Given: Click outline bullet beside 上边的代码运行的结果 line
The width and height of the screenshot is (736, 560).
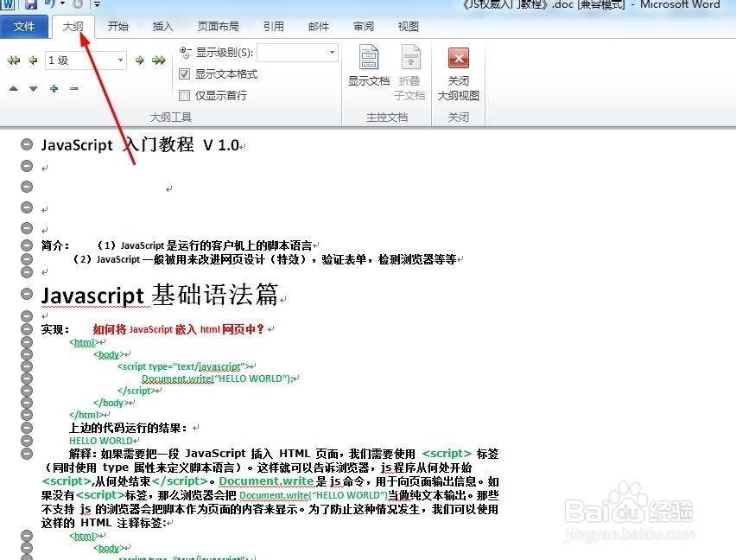Looking at the screenshot, I should tap(27, 428).
